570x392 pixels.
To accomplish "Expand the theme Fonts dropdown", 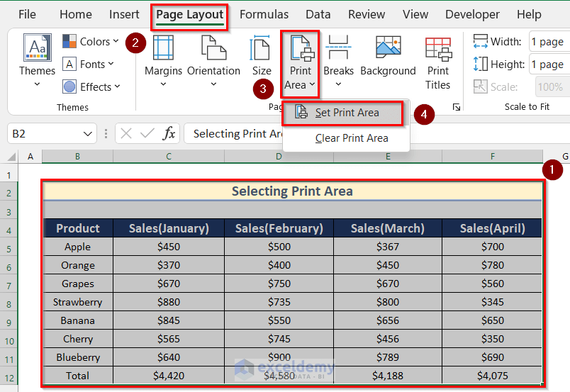I will coord(88,64).
